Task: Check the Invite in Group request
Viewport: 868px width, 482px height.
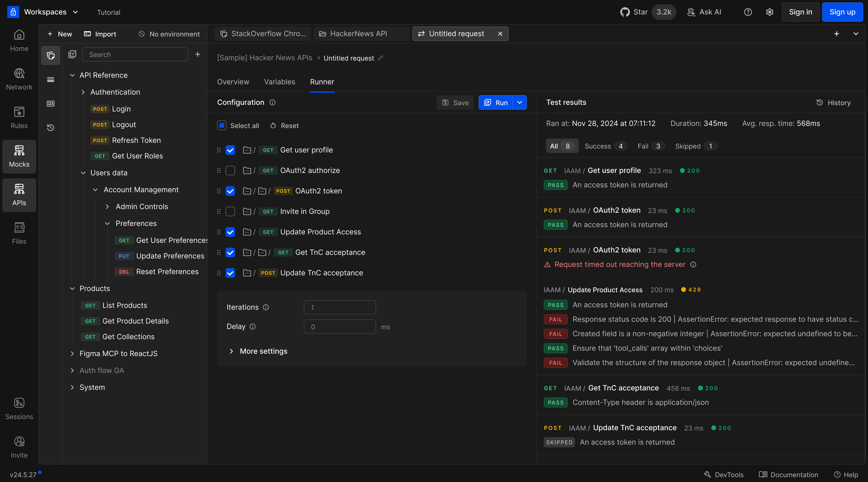Action: 230,211
